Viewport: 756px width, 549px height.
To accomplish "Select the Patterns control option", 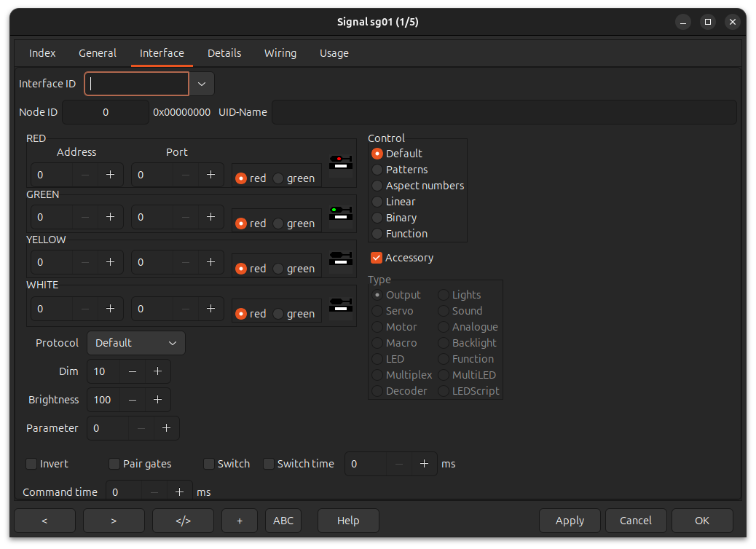I will [377, 170].
